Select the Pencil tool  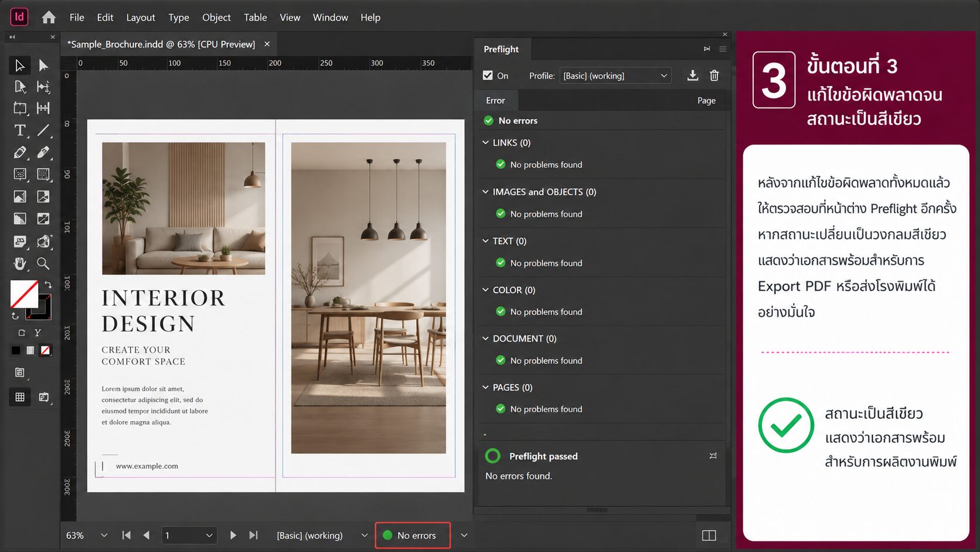[x=43, y=153]
